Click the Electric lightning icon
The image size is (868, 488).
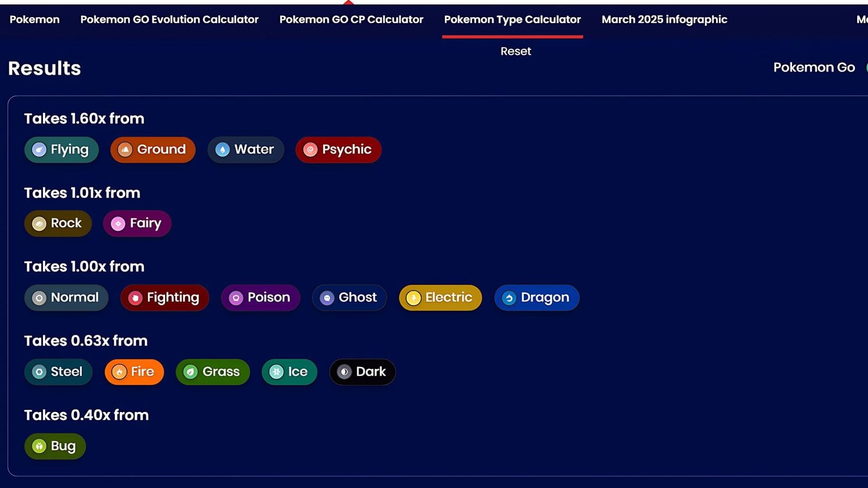(x=414, y=298)
